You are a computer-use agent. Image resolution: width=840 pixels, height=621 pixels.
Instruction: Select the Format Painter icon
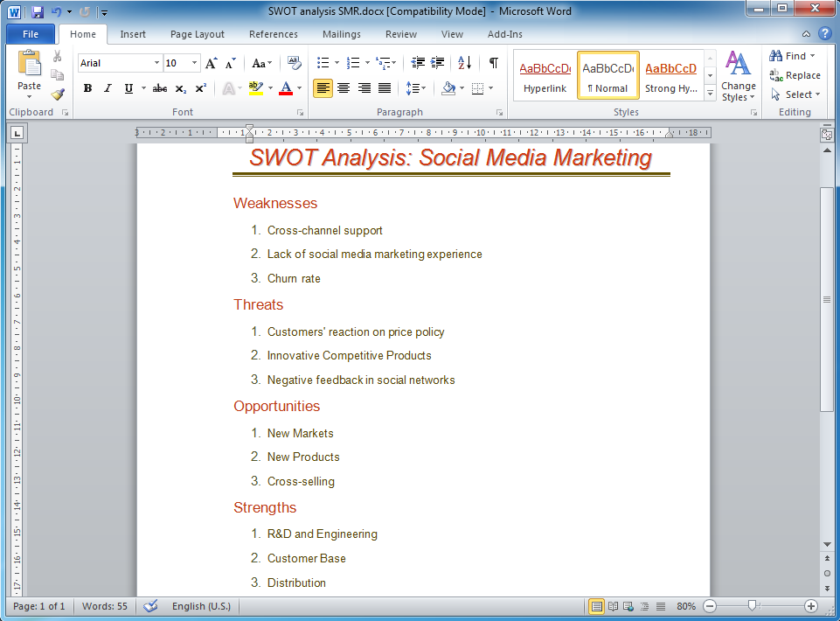click(x=56, y=94)
